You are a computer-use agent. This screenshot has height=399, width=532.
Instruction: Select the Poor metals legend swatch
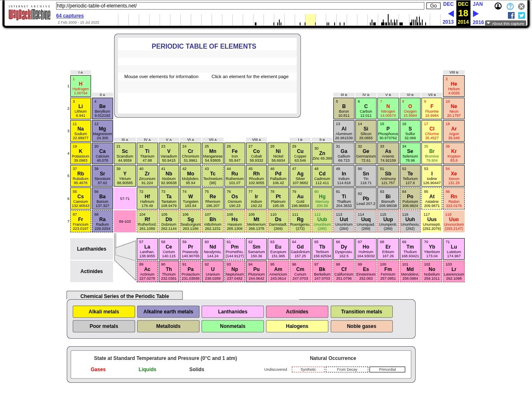(x=104, y=326)
